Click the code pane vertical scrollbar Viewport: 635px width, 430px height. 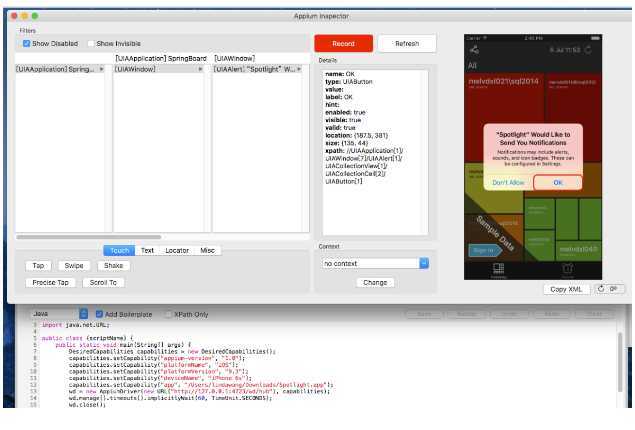coord(620,362)
